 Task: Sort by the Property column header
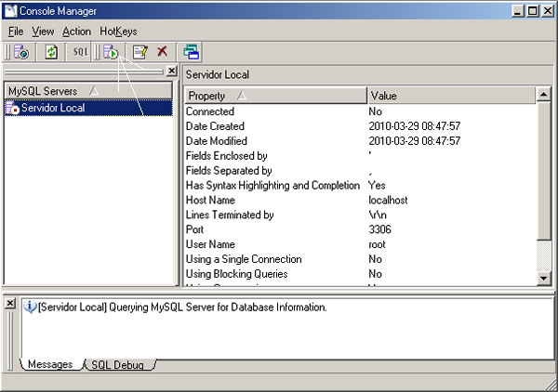click(x=276, y=96)
